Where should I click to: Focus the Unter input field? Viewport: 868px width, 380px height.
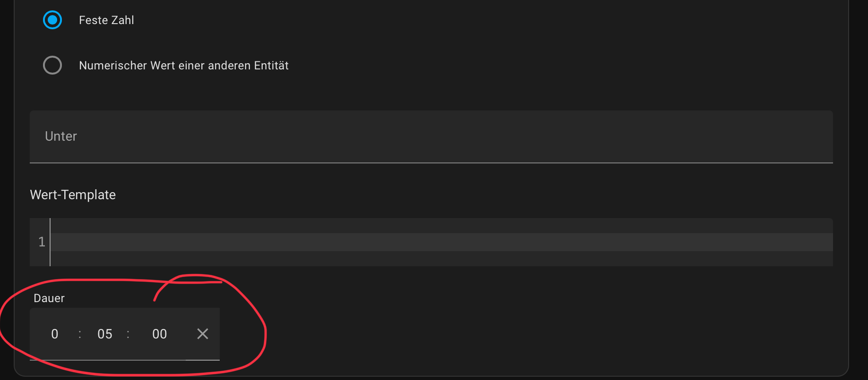pyautogui.click(x=431, y=137)
